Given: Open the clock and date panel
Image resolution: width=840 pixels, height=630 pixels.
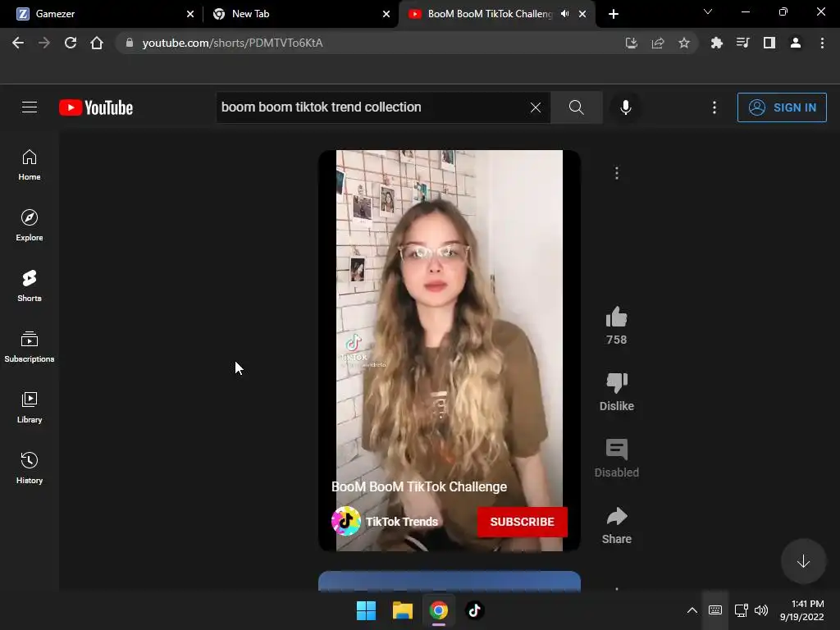Looking at the screenshot, I should coord(802,610).
